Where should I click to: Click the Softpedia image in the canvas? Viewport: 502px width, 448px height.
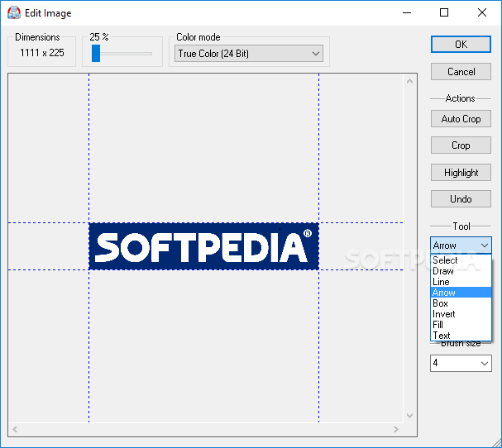204,246
